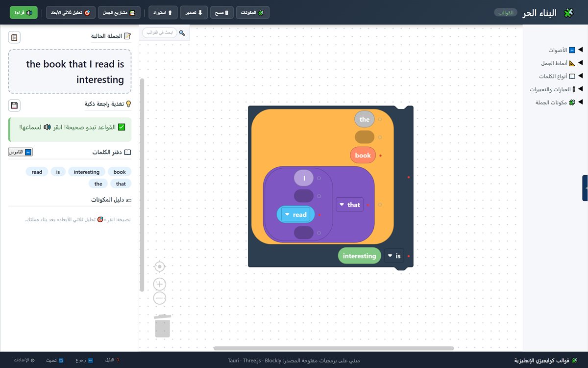
Task: Click the trash can on the workspace
Action: (162, 326)
